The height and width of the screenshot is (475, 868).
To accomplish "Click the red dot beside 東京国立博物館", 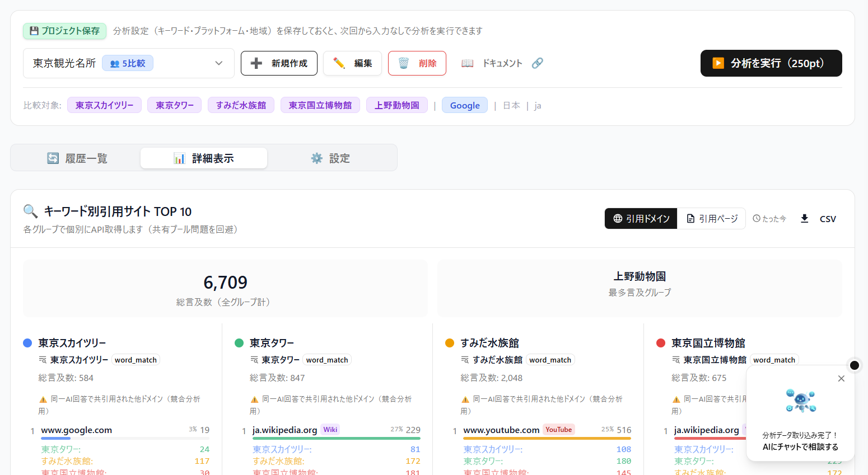I will (661, 343).
